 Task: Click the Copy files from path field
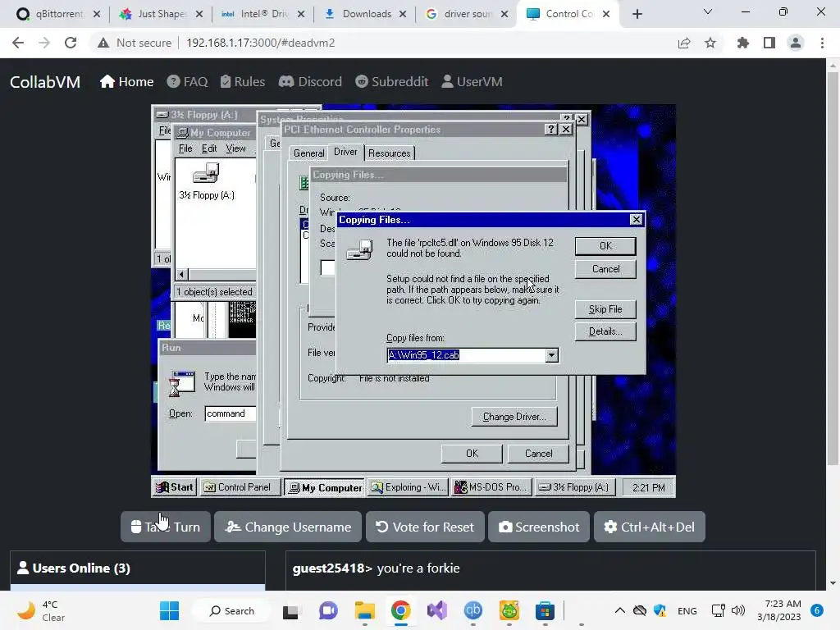(466, 355)
